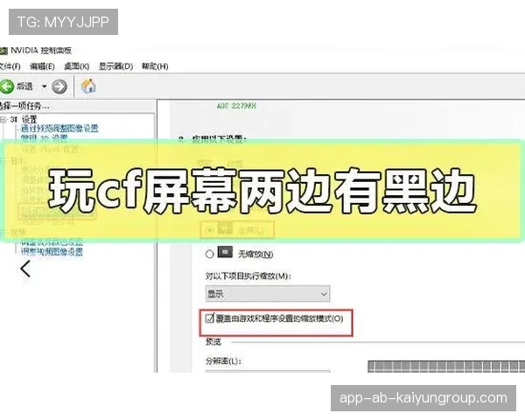Click the 选择一项任务... panel header
525x420 pixels.
click(x=24, y=106)
